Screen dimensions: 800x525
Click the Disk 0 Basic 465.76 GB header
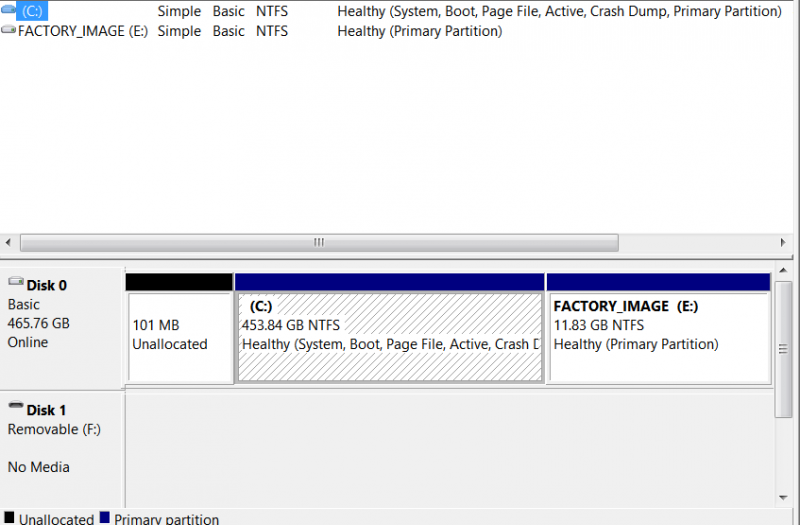pyautogui.click(x=61, y=329)
